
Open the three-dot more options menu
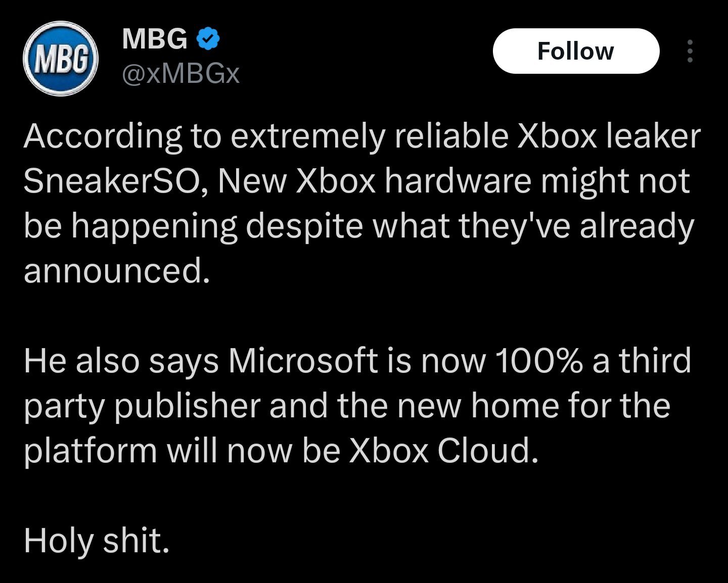pos(689,51)
